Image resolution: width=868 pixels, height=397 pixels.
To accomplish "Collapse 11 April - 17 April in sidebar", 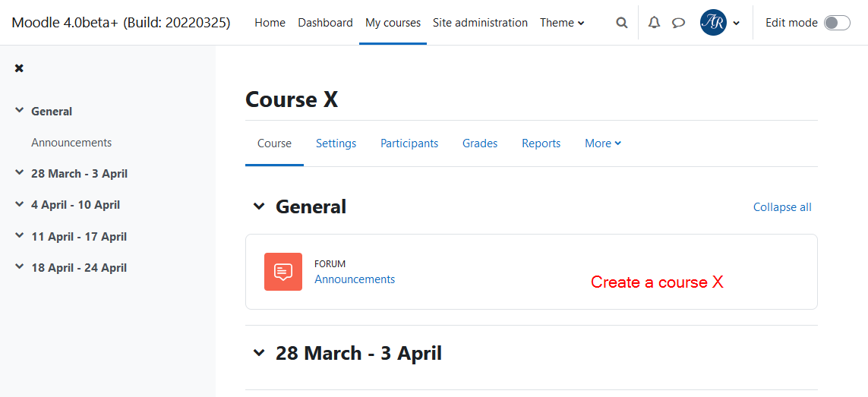I will click(x=20, y=235).
